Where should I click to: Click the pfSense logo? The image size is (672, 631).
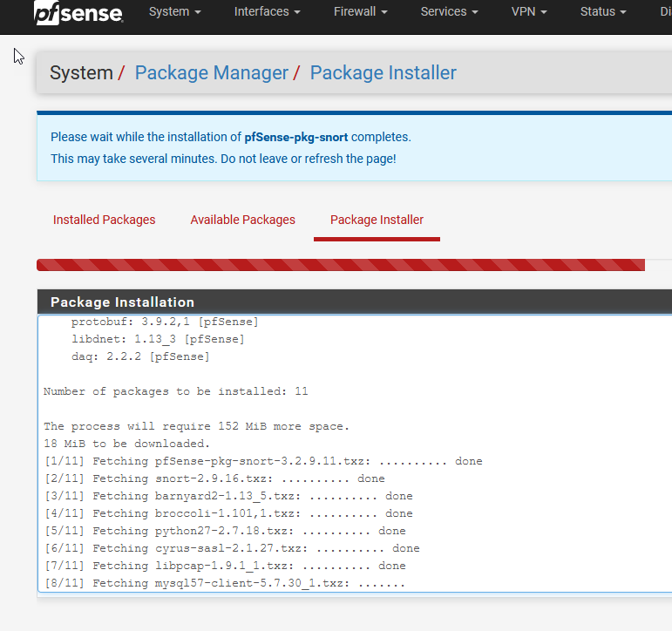78,12
